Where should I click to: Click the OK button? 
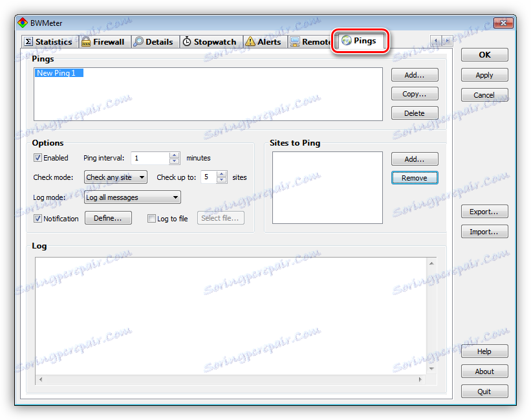(x=484, y=55)
